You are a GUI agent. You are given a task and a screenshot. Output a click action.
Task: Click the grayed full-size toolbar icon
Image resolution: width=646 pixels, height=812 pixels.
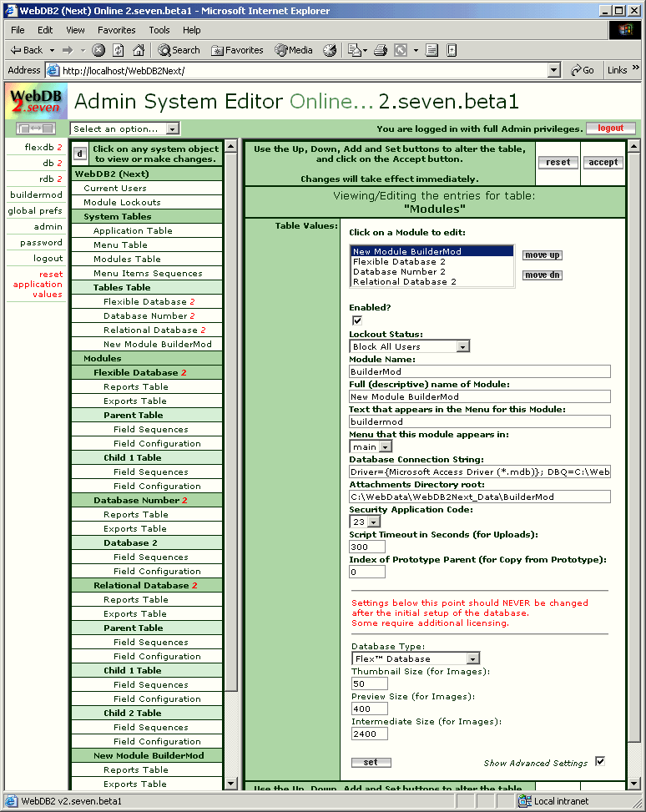(401, 50)
